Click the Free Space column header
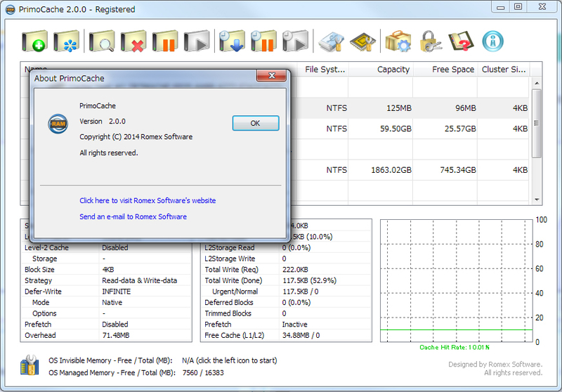The width and height of the screenshot is (562, 392). (445, 70)
